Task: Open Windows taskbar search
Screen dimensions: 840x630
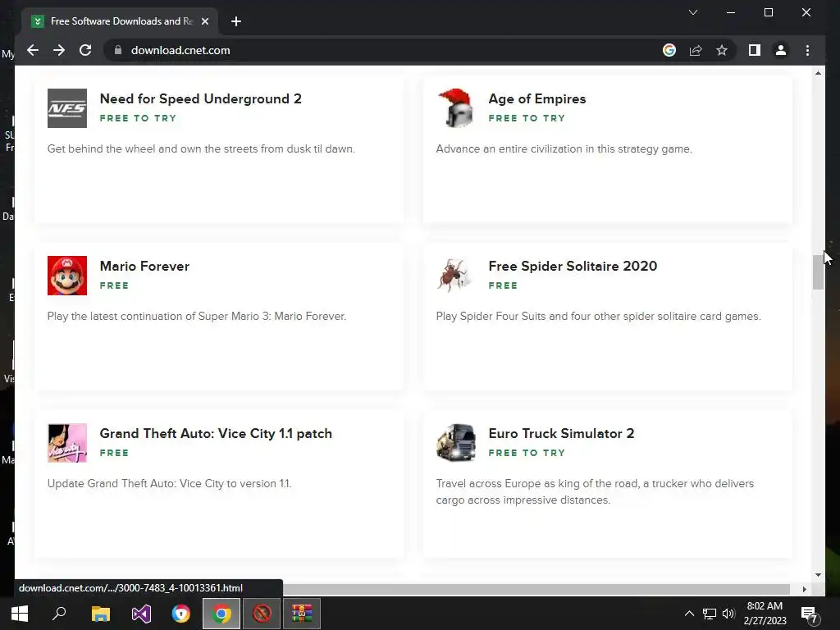Action: tap(59, 614)
